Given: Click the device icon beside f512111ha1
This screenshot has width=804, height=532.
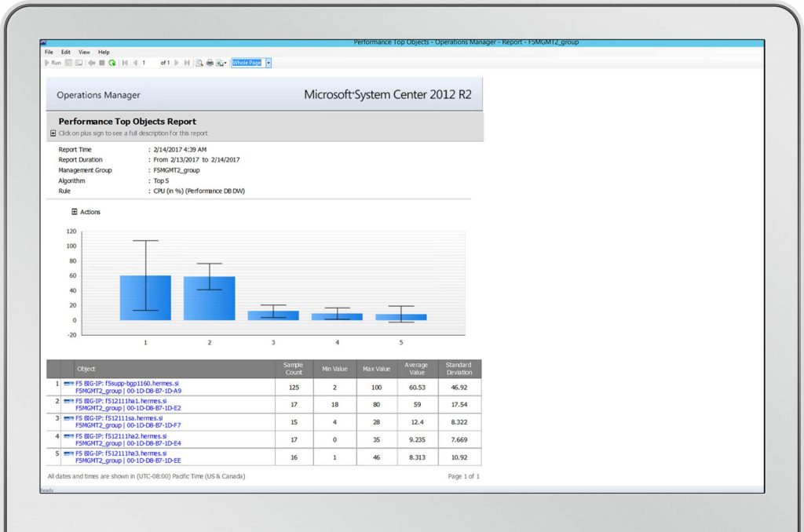Looking at the screenshot, I should (x=69, y=401).
